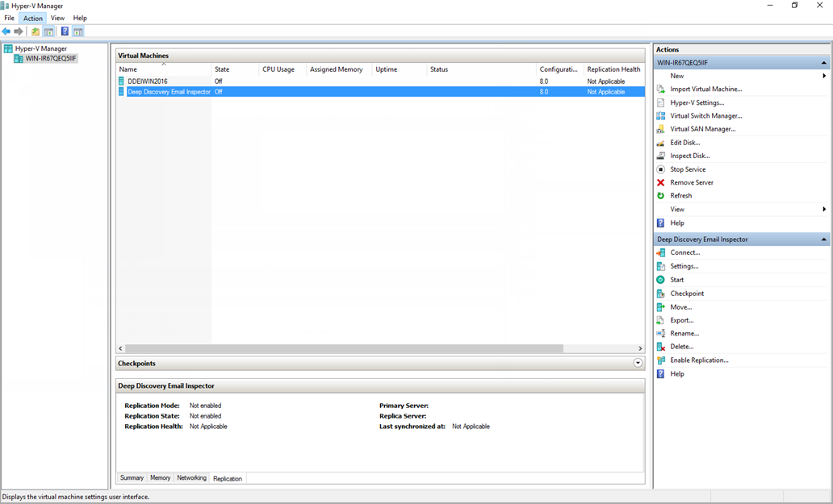The height and width of the screenshot is (504, 833).
Task: Click the Stop Service icon
Action: (x=660, y=169)
